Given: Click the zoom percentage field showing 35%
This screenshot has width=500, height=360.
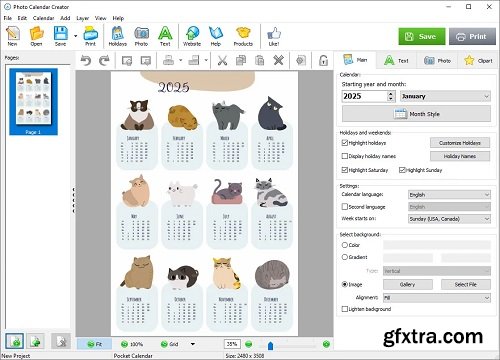Looking at the screenshot, I should pos(232,344).
